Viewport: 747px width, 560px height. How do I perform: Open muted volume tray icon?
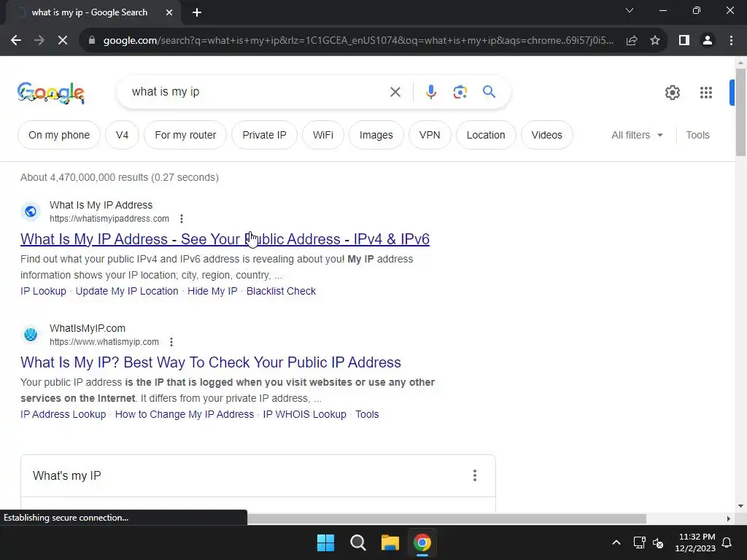658,542
